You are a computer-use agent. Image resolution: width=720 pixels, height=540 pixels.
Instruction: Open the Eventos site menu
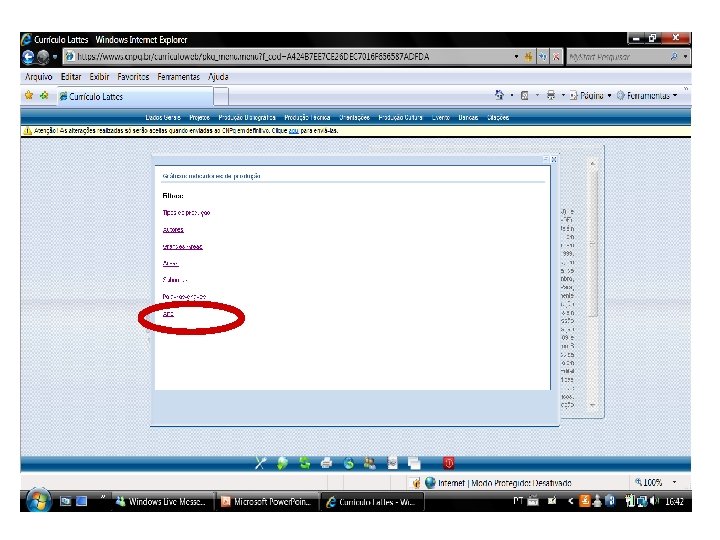point(440,118)
